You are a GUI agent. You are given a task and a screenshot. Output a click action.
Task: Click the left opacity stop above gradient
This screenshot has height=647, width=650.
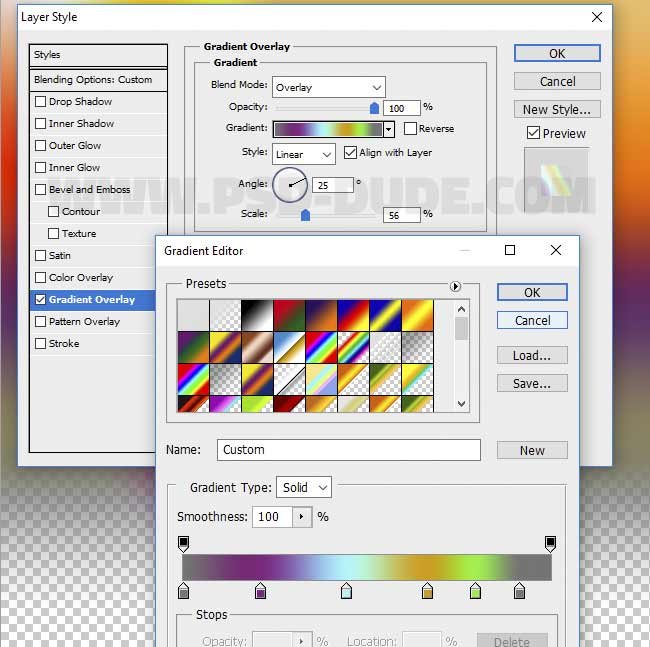coord(183,543)
